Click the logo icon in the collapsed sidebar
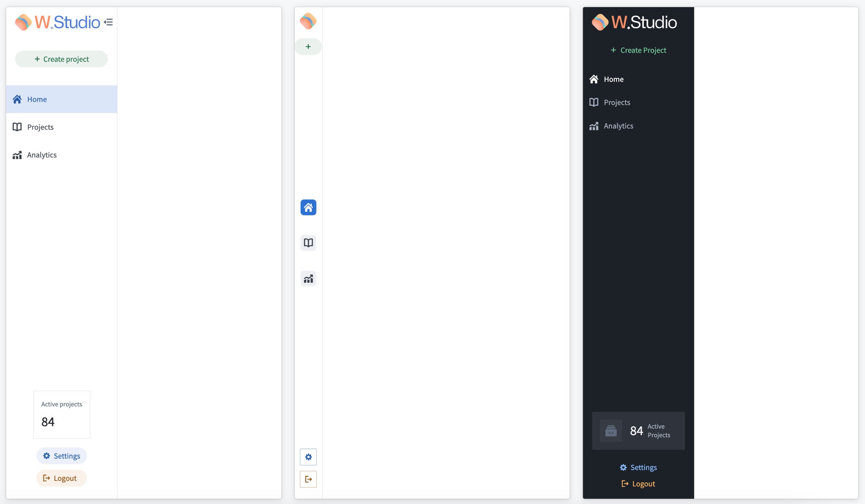This screenshot has width=865, height=504. tap(308, 21)
